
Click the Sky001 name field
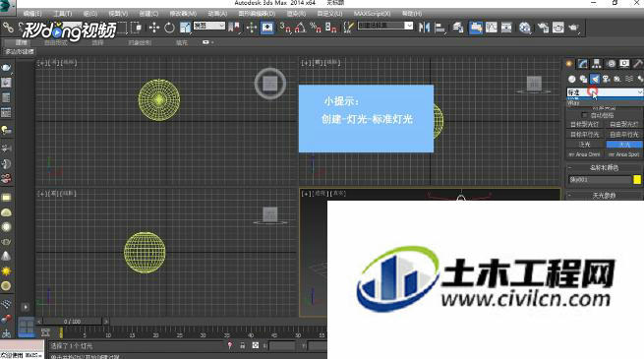pos(599,179)
